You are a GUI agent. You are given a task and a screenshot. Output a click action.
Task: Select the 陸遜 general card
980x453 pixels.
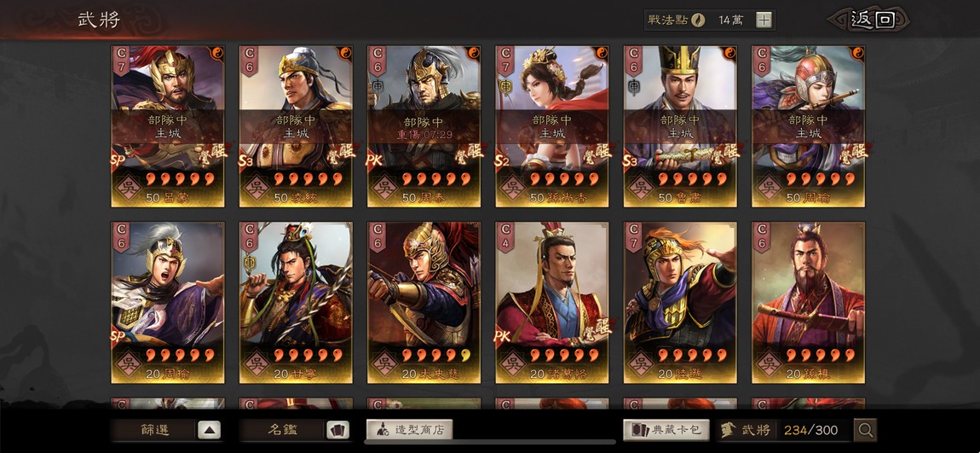(x=680, y=302)
